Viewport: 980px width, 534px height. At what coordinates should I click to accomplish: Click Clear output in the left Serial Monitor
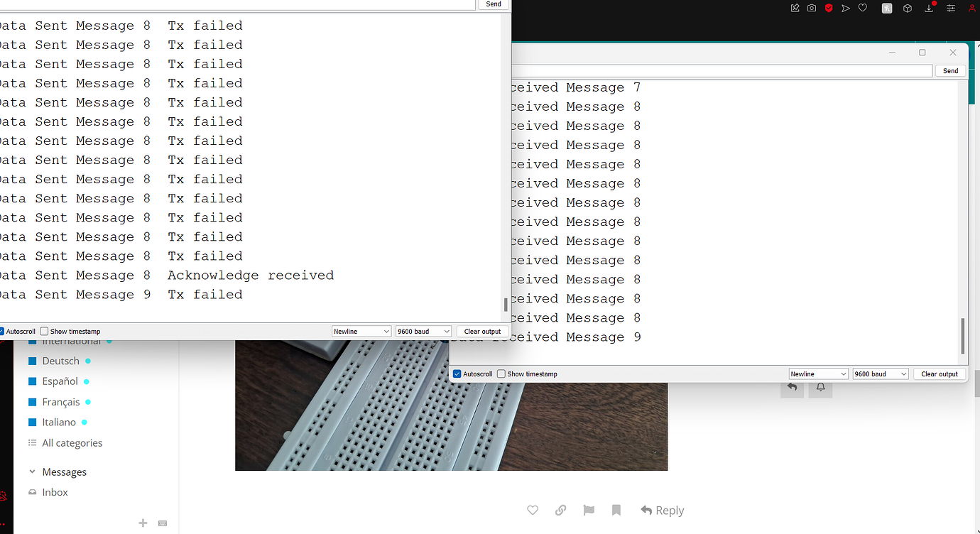482,331
